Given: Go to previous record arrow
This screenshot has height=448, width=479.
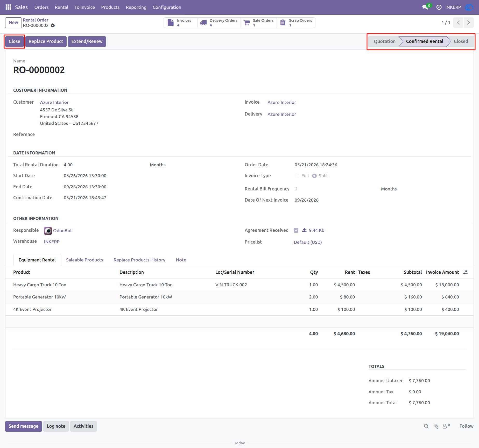Looking at the screenshot, I should 458,23.
